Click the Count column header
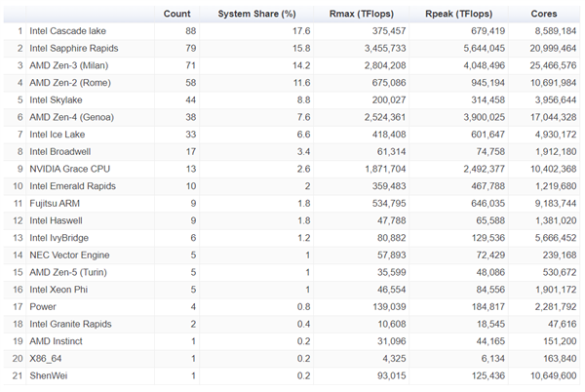The width and height of the screenshot is (585, 392). click(177, 15)
